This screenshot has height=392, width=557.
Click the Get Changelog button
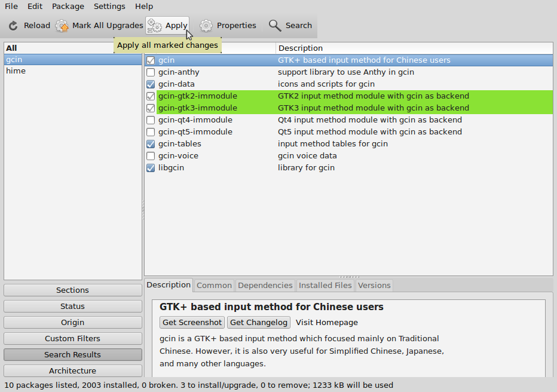point(259,323)
